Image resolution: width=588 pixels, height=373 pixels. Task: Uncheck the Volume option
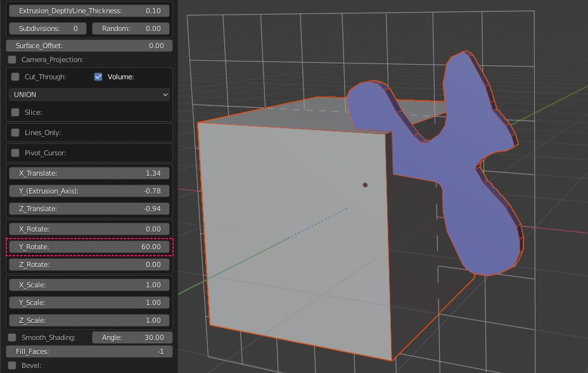click(98, 77)
